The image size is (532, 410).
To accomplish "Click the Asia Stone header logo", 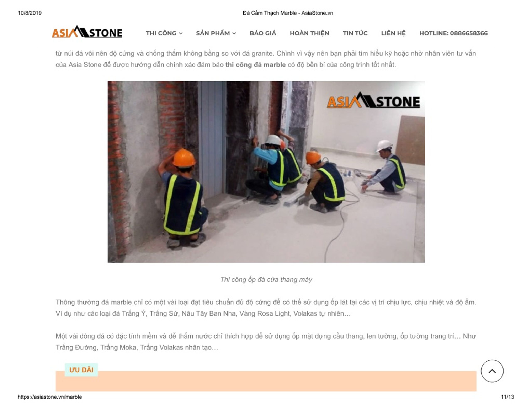I will click(x=87, y=32).
